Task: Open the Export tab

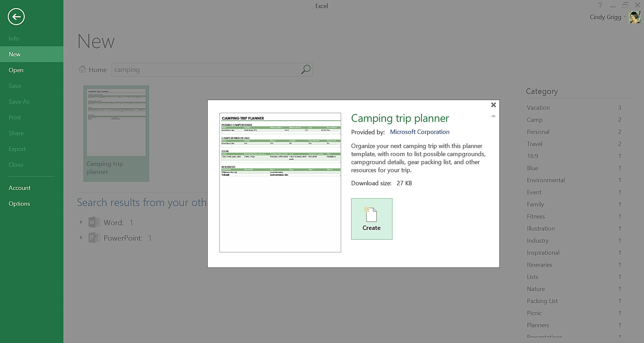Action: pyautogui.click(x=32, y=149)
